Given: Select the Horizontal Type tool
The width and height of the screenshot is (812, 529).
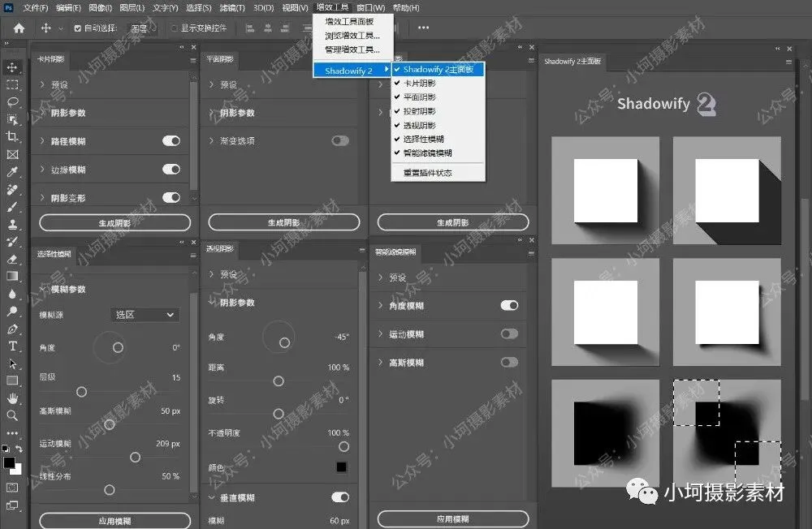Looking at the screenshot, I should [12, 346].
